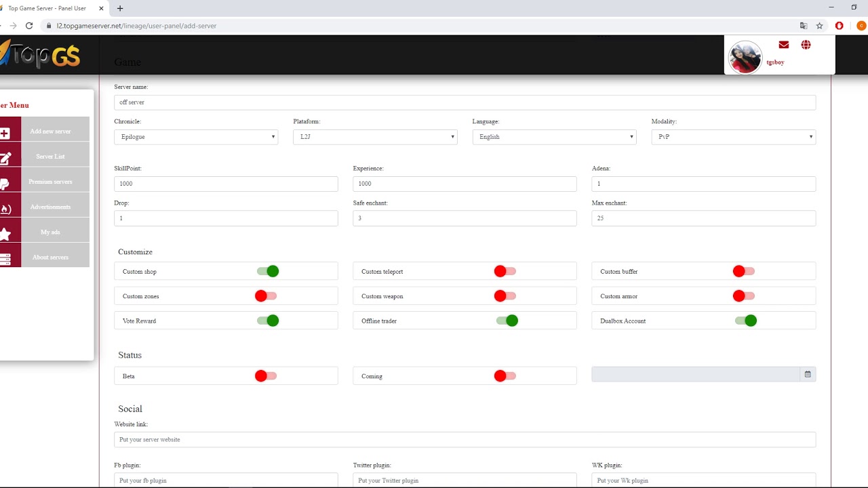This screenshot has height=488, width=868.
Task: Turn on the Custom zones switch
Action: click(x=266, y=296)
